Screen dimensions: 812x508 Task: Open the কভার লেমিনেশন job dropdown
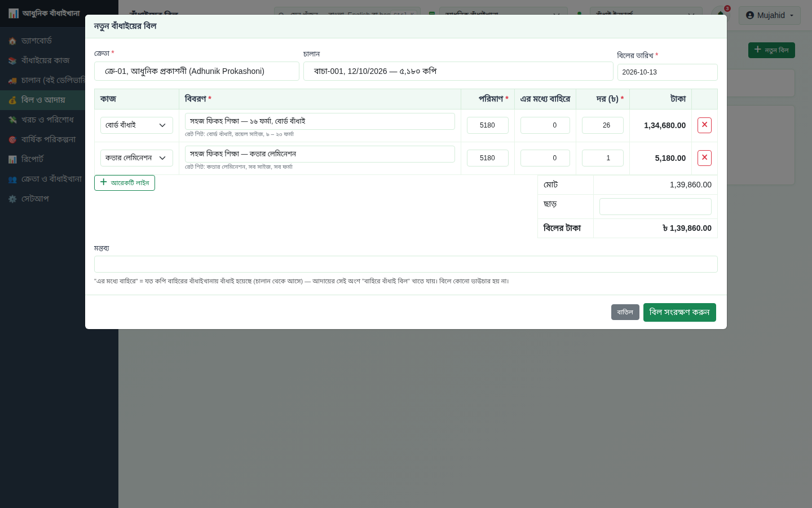coord(136,158)
